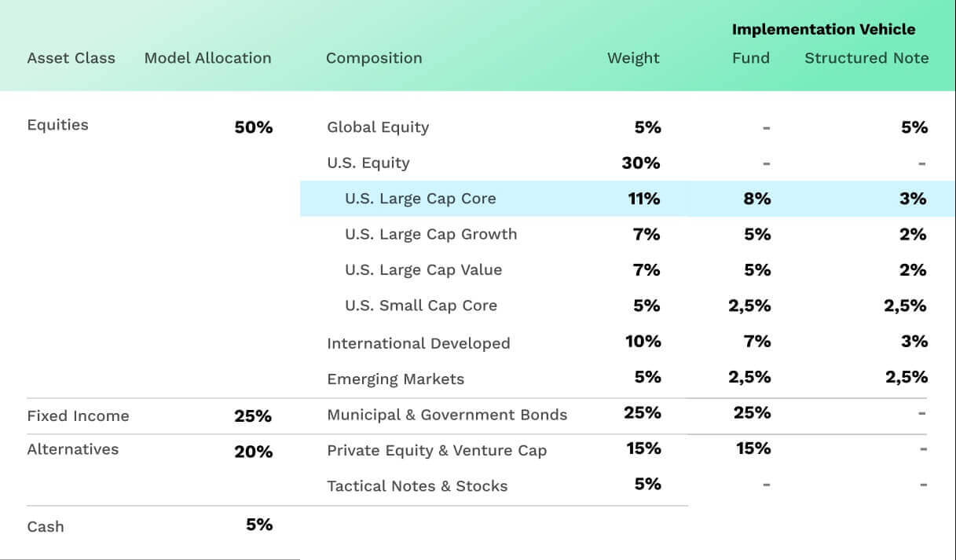Select the Fixed Income asset class label

click(x=78, y=416)
